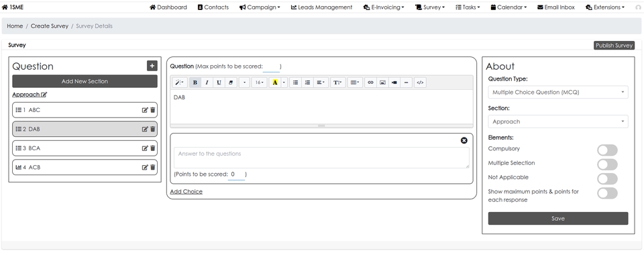Open the Campaign menu
The width and height of the screenshot is (644, 257).
pos(260,7)
